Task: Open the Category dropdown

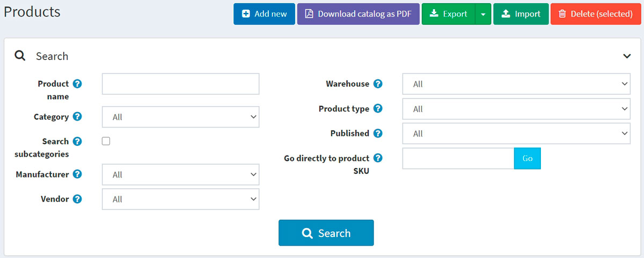Action: (x=180, y=117)
